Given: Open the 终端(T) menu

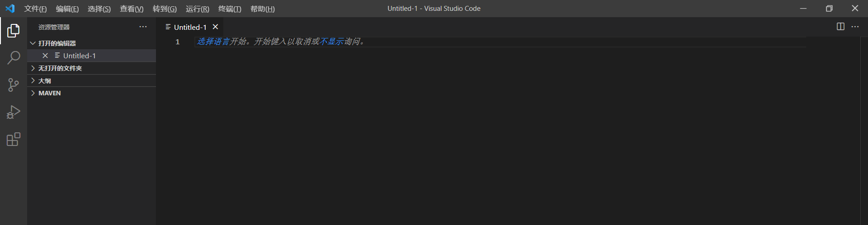Looking at the screenshot, I should pyautogui.click(x=230, y=9).
